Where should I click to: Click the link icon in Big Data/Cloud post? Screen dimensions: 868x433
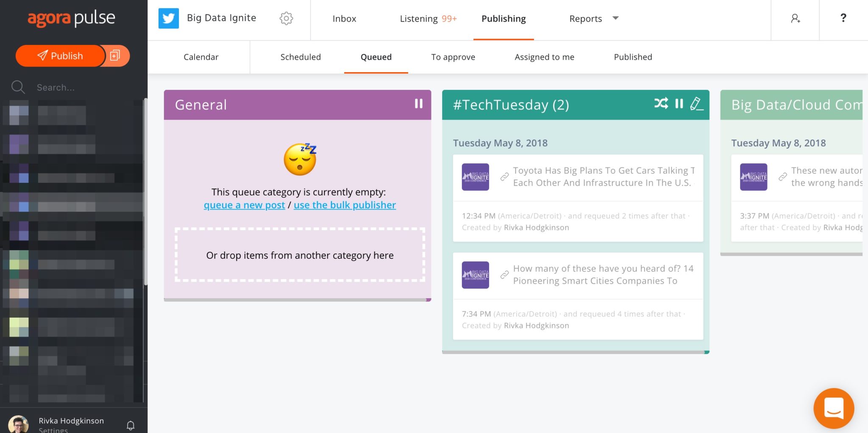coord(783,177)
